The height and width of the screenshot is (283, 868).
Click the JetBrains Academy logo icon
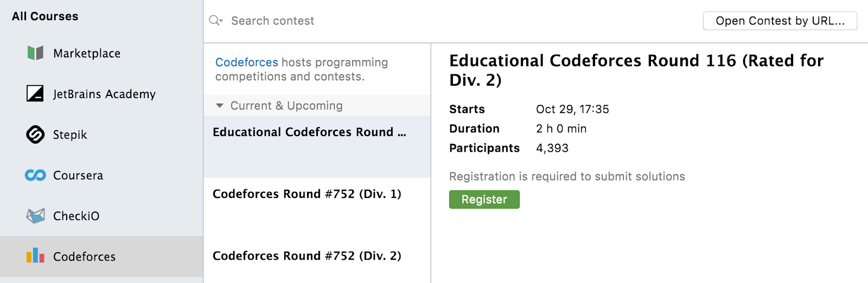click(35, 93)
